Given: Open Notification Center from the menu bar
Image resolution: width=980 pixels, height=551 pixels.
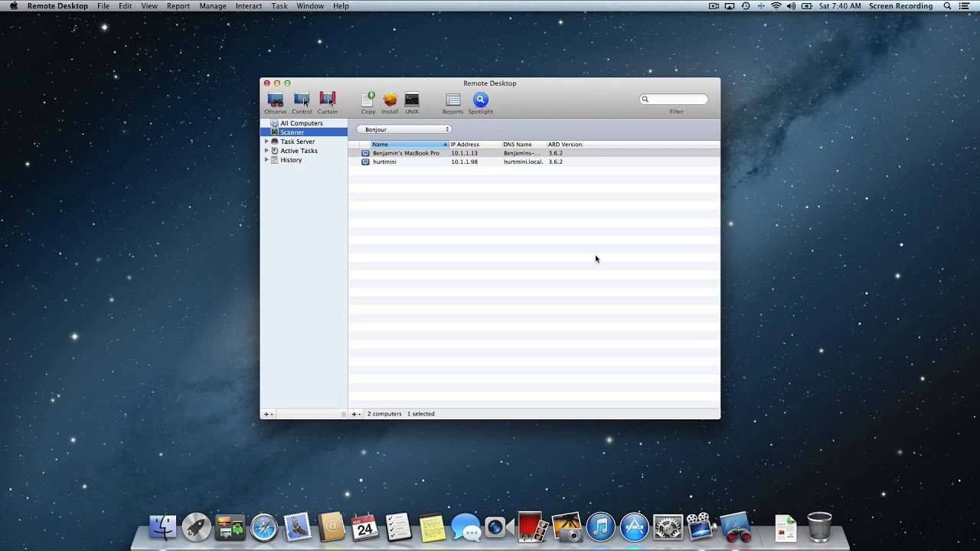Looking at the screenshot, I should (x=965, y=6).
